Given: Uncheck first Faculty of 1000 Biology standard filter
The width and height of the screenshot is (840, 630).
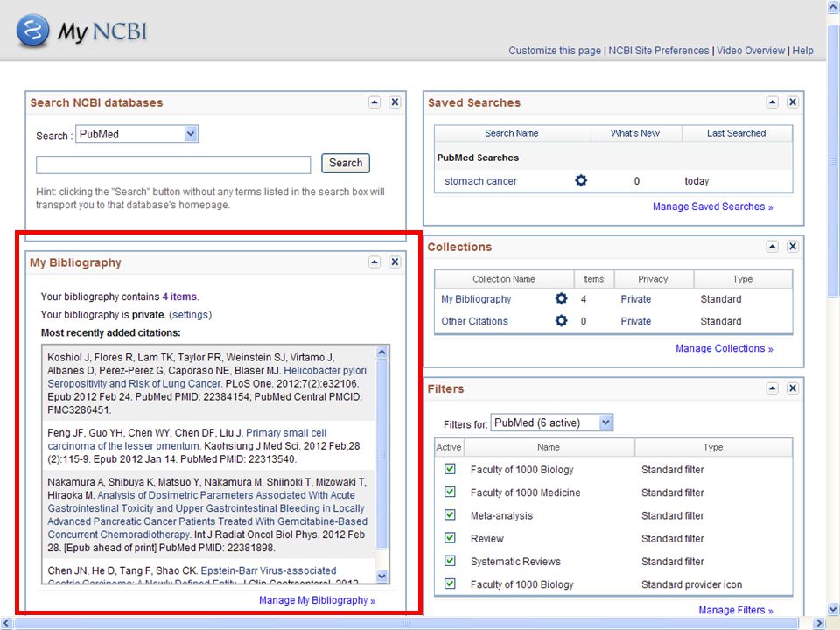Looking at the screenshot, I should [x=450, y=469].
